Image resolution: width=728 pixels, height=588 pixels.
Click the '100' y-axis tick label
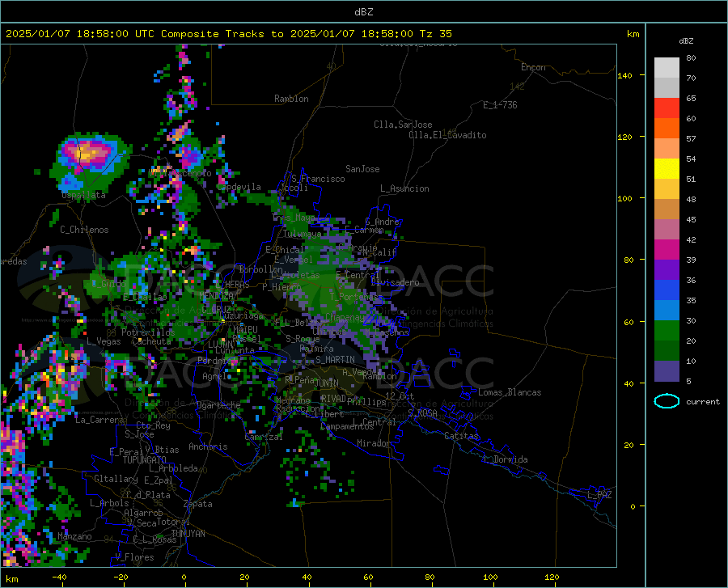[x=624, y=198]
